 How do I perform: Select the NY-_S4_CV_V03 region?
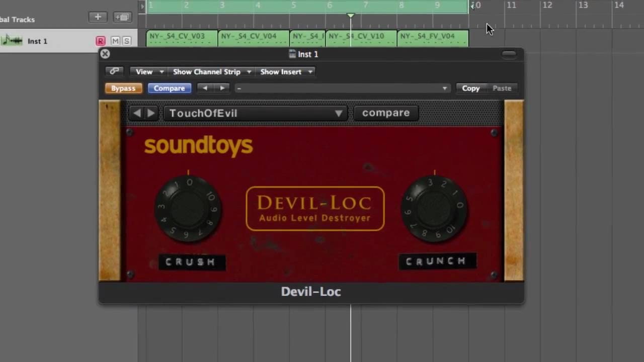(180, 38)
